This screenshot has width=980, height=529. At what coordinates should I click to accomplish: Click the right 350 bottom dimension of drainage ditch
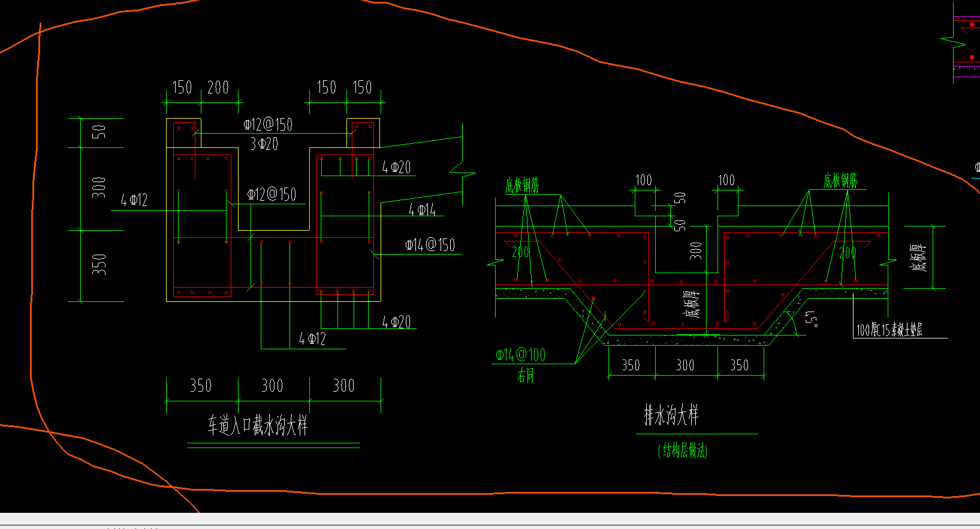pos(740,365)
